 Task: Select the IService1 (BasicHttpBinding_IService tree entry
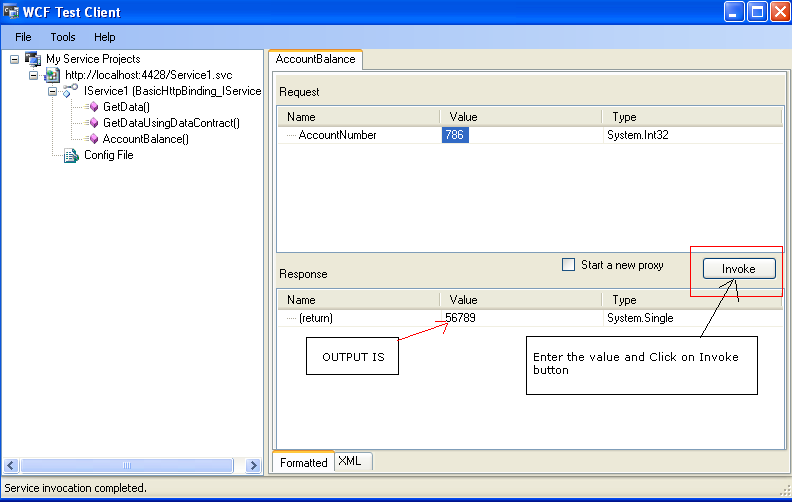(173, 91)
